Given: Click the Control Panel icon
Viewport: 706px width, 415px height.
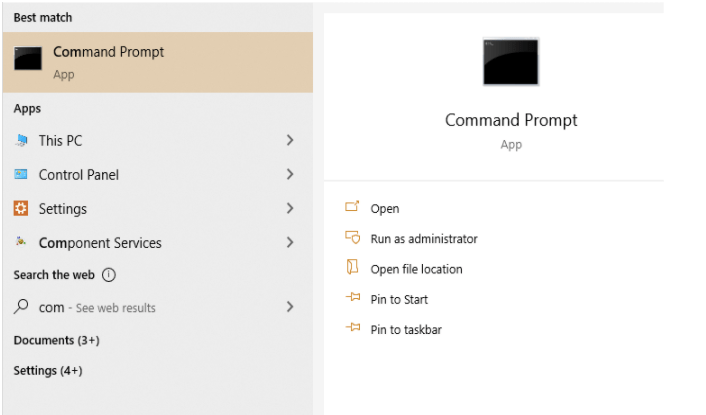Looking at the screenshot, I should point(21,174).
